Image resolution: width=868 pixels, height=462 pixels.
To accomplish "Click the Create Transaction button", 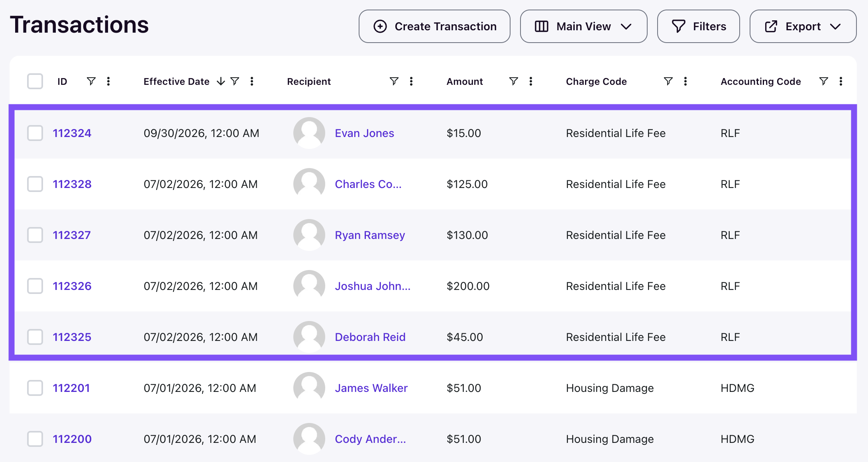I will pos(434,26).
